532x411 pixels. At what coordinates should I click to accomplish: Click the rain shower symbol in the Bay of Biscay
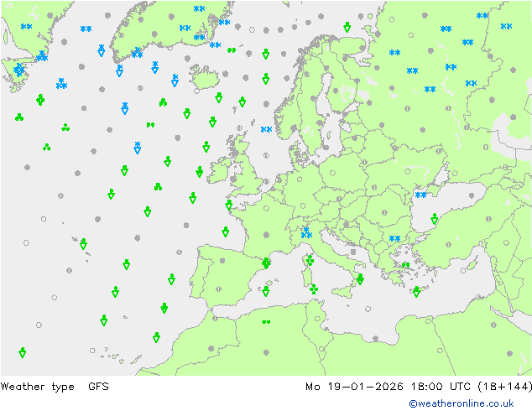pyautogui.click(x=225, y=232)
